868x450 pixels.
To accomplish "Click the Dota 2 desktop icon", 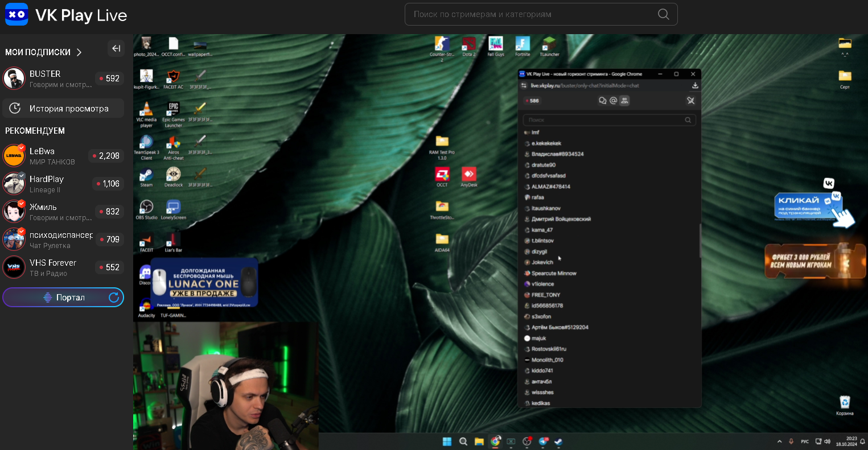I will [x=468, y=46].
